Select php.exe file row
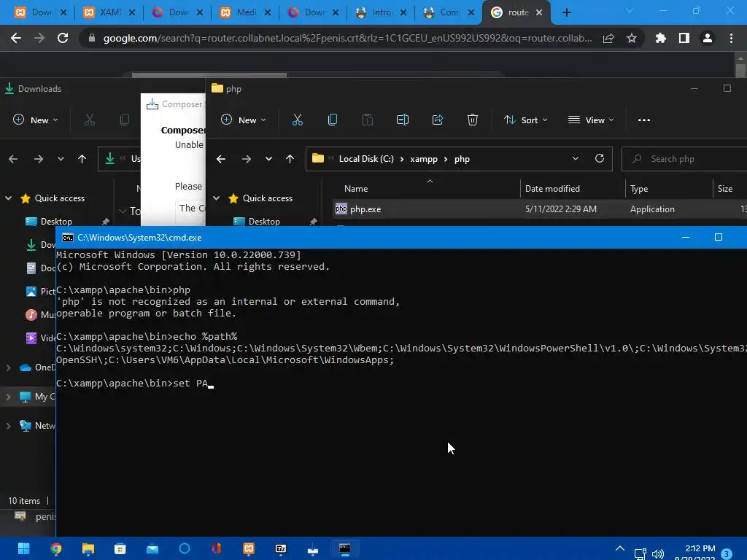The image size is (747, 560). pyautogui.click(x=540, y=209)
